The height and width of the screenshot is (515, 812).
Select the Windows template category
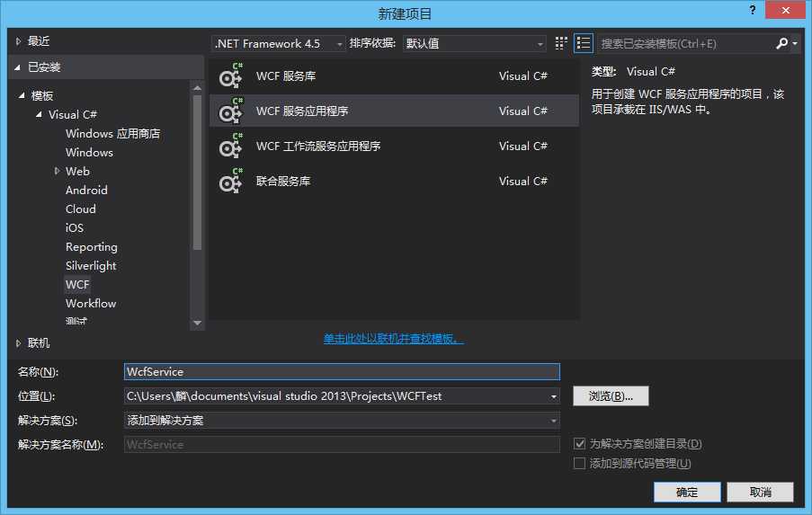[89, 152]
